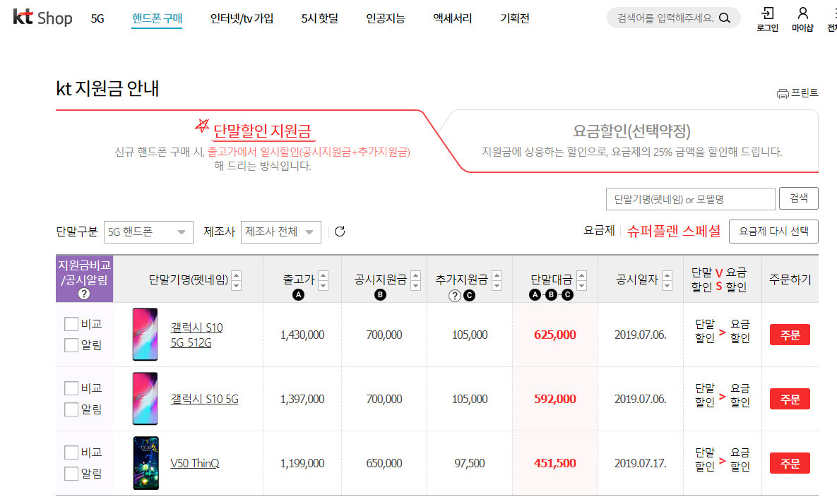Viewport: 837px width, 504px height.
Task: Select the 단말할인 지원금 tab
Action: (x=262, y=131)
